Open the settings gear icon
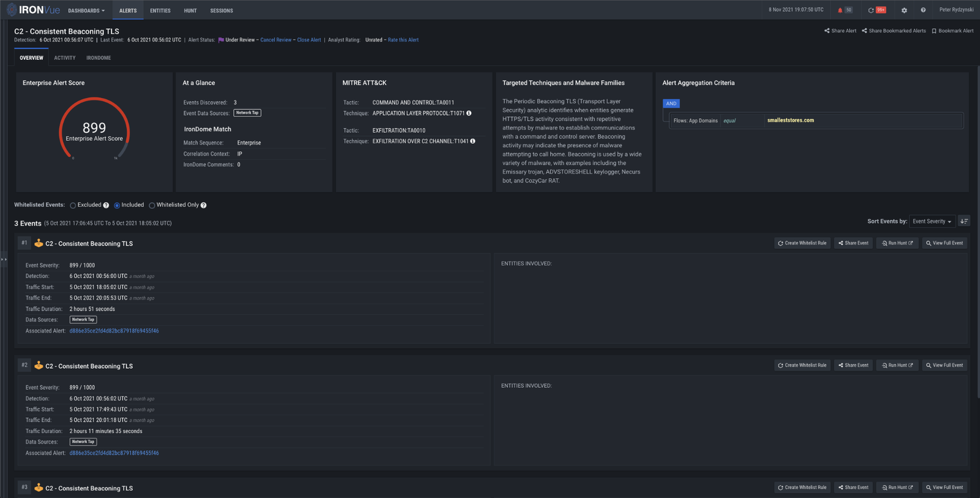Viewport: 980px width, 498px height. (x=904, y=10)
